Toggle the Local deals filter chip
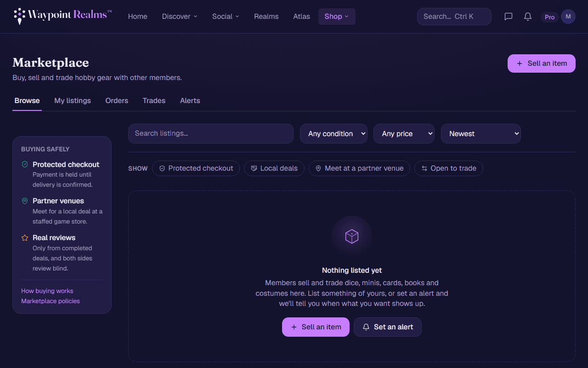 point(274,168)
